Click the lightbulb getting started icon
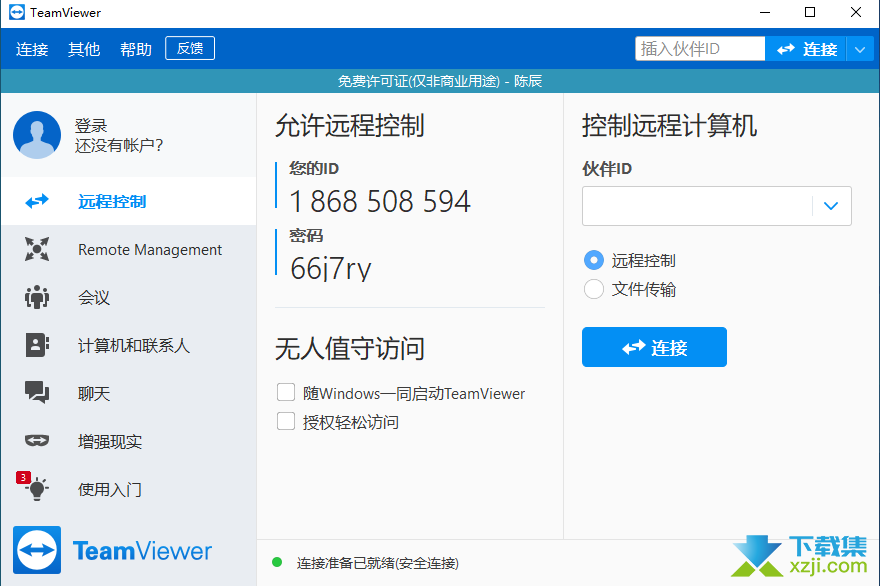Viewport: 880px width, 586px height. pos(37,488)
